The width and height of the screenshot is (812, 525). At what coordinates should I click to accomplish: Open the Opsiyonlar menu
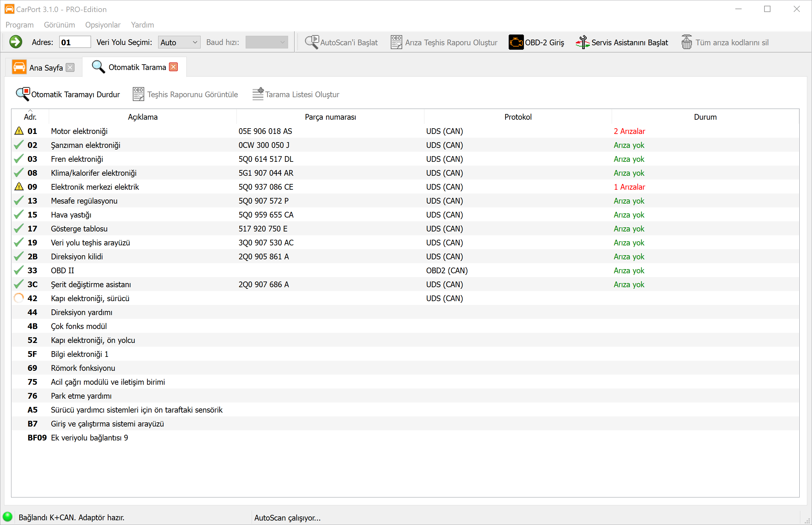103,25
